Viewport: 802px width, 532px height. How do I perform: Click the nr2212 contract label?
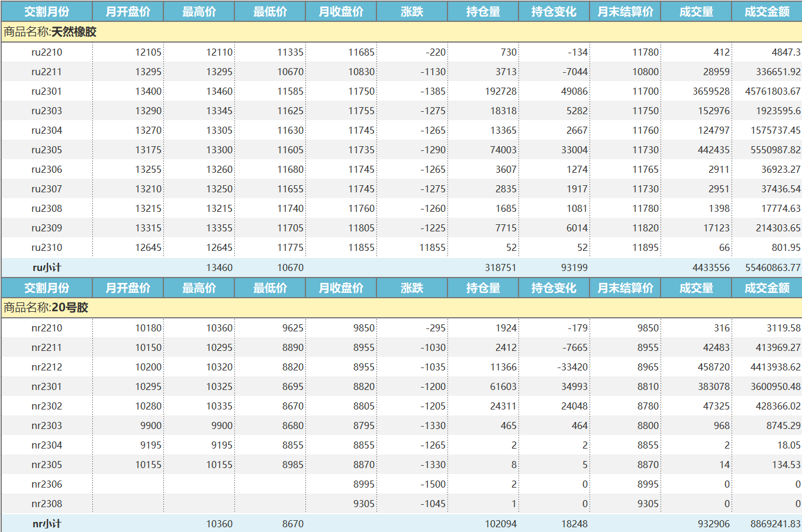(x=47, y=367)
